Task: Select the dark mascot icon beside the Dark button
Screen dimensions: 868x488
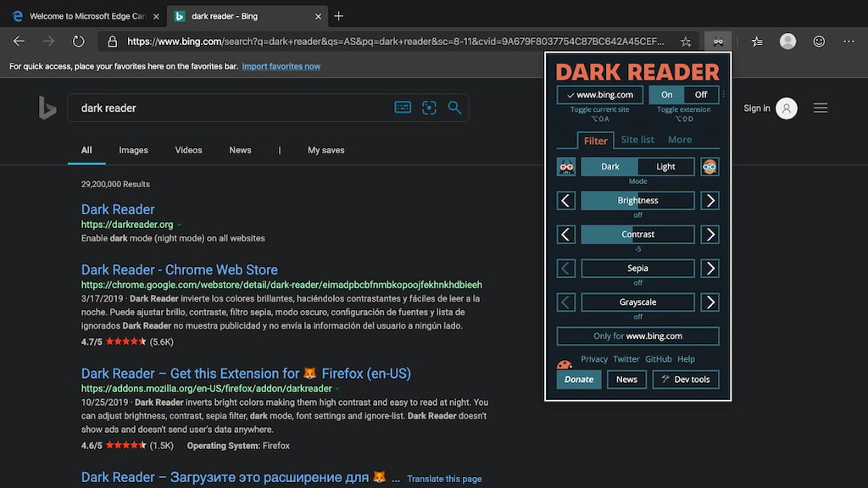Action: pos(565,166)
